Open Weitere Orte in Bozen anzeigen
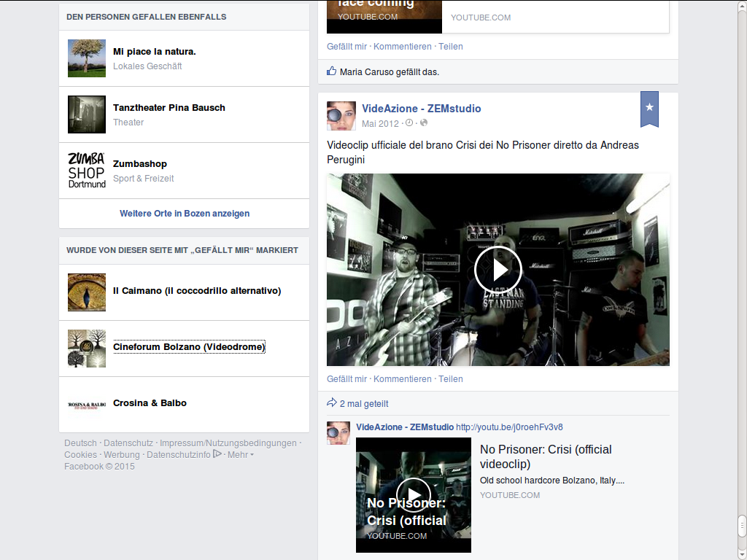747x560 pixels. point(185,214)
